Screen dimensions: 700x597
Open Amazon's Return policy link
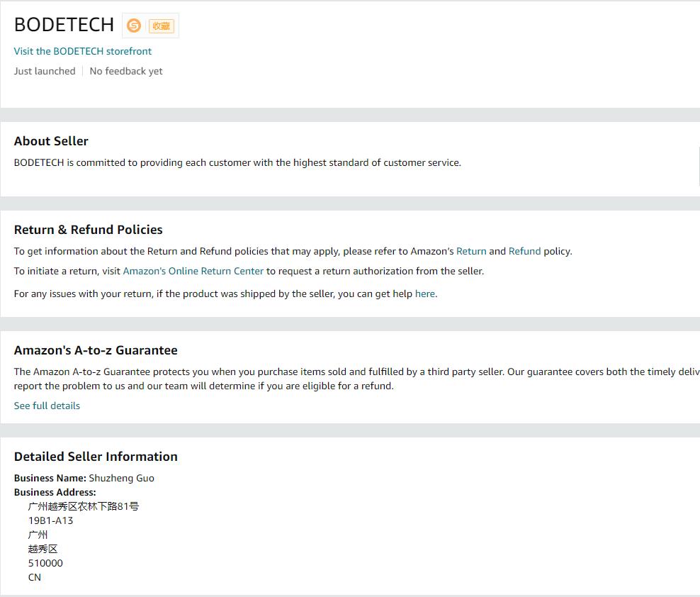click(471, 251)
